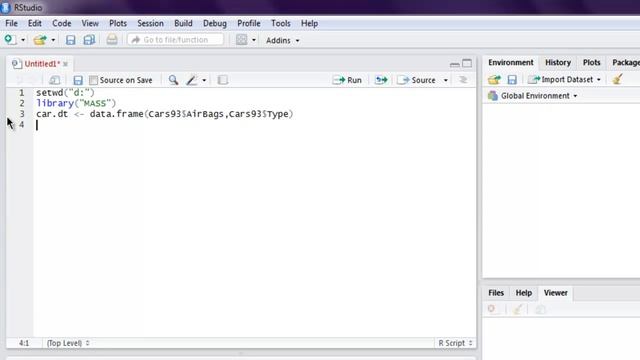The height and width of the screenshot is (360, 640).
Task: Open the Addins dropdown
Action: point(282,40)
